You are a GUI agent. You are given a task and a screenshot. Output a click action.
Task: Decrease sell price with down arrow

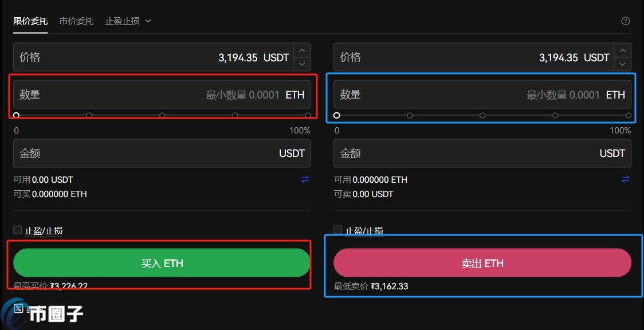pos(623,64)
